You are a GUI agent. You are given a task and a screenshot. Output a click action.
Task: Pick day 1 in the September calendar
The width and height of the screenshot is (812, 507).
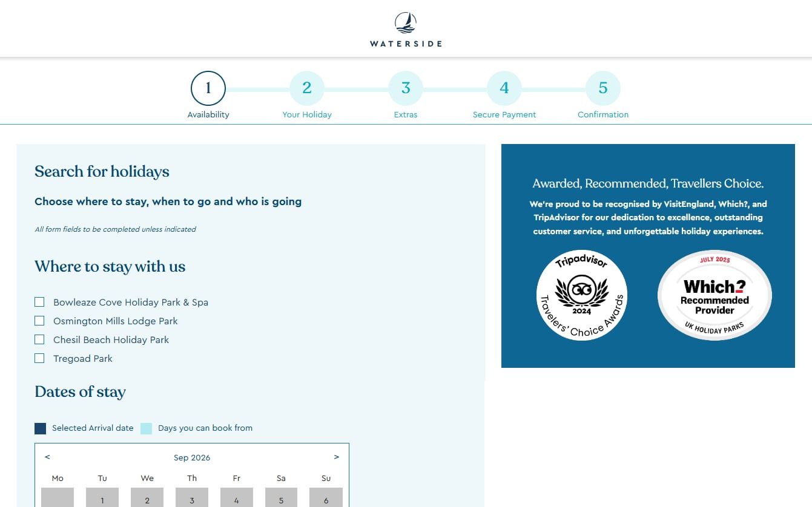pyautogui.click(x=102, y=497)
